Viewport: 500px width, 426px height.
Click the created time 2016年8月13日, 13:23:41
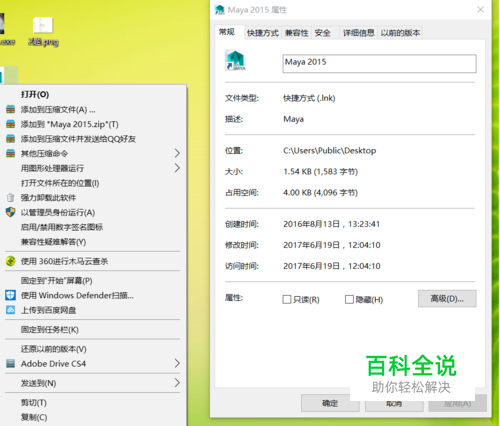click(x=332, y=224)
